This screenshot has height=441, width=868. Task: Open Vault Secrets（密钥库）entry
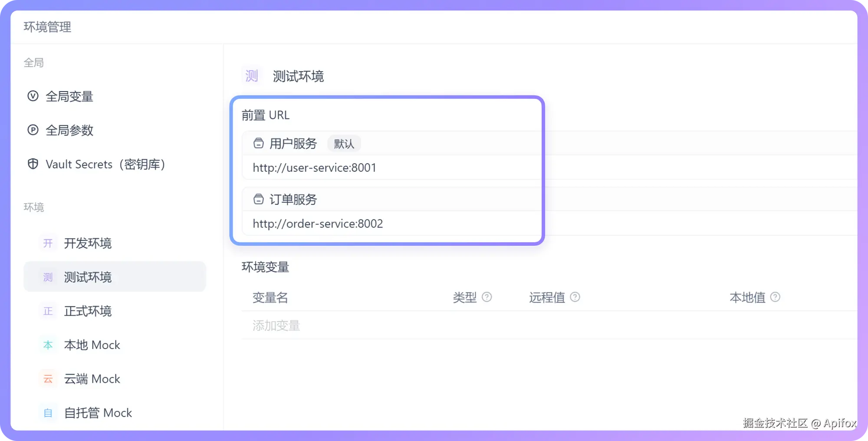(x=105, y=165)
